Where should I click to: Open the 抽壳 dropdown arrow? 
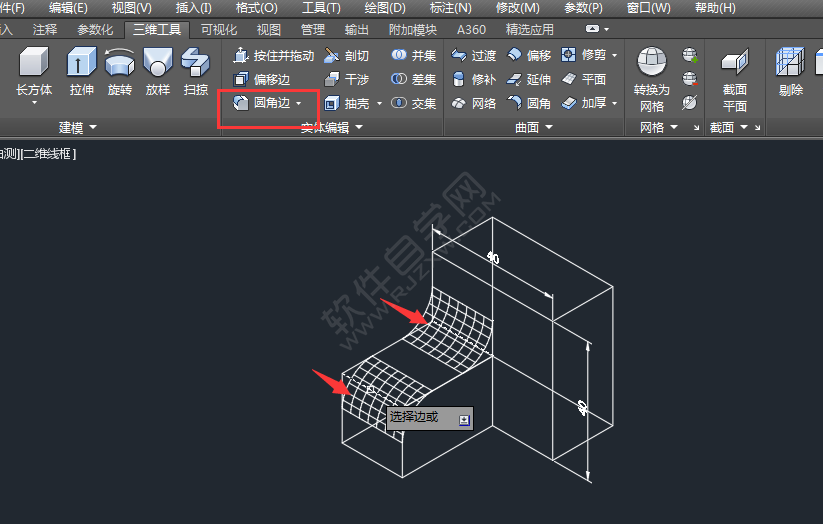(x=379, y=103)
